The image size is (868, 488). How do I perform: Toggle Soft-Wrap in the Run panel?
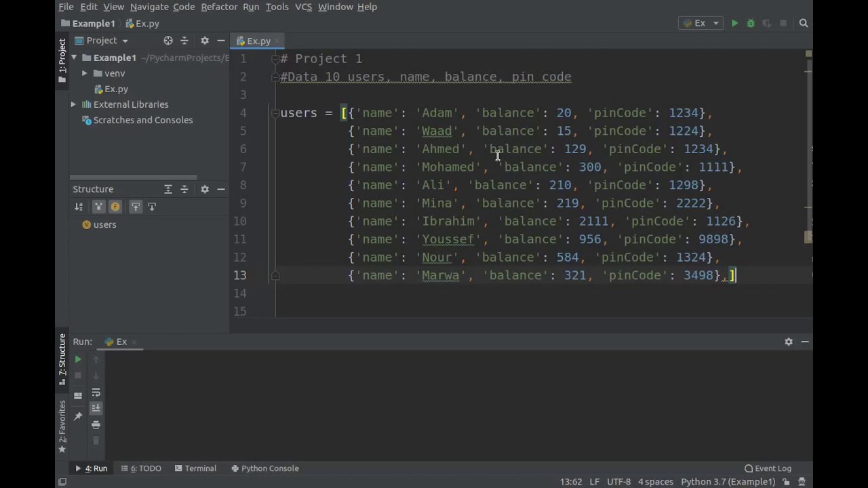96,393
